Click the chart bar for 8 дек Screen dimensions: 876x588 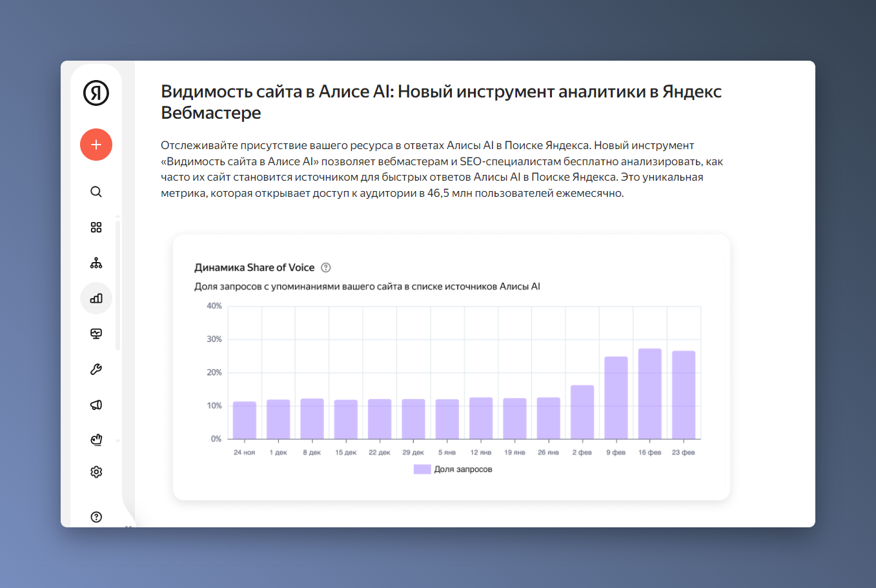click(x=312, y=419)
